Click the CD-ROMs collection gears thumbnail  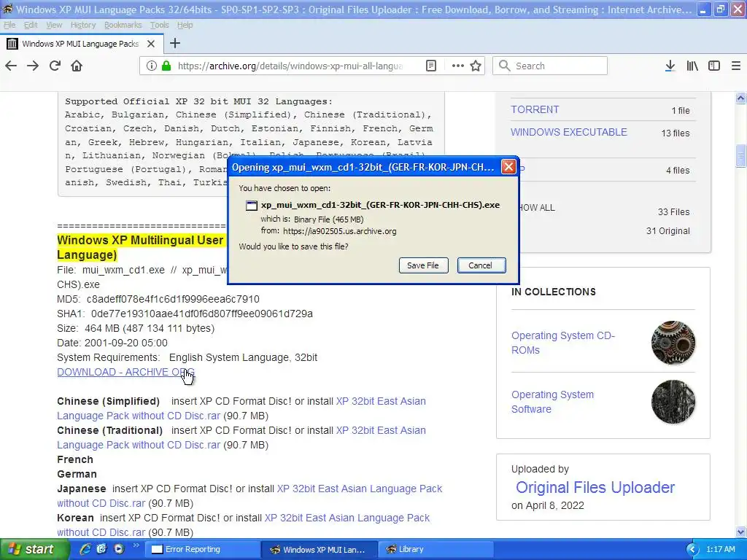pos(673,343)
